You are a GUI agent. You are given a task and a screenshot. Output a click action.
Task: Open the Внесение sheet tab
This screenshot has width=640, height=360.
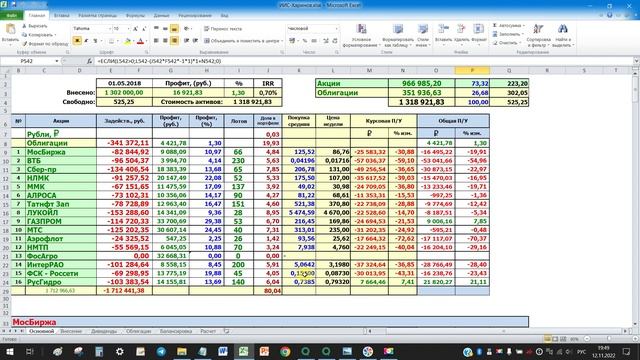click(71, 331)
